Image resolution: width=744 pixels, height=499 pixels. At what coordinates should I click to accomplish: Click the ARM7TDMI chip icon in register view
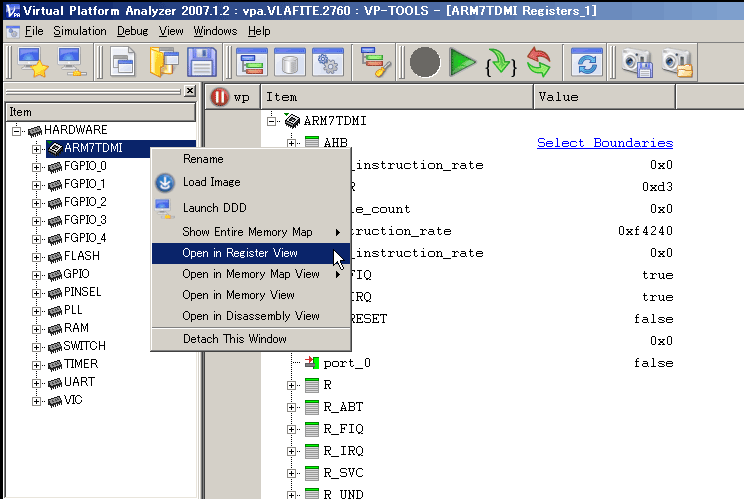[292, 121]
